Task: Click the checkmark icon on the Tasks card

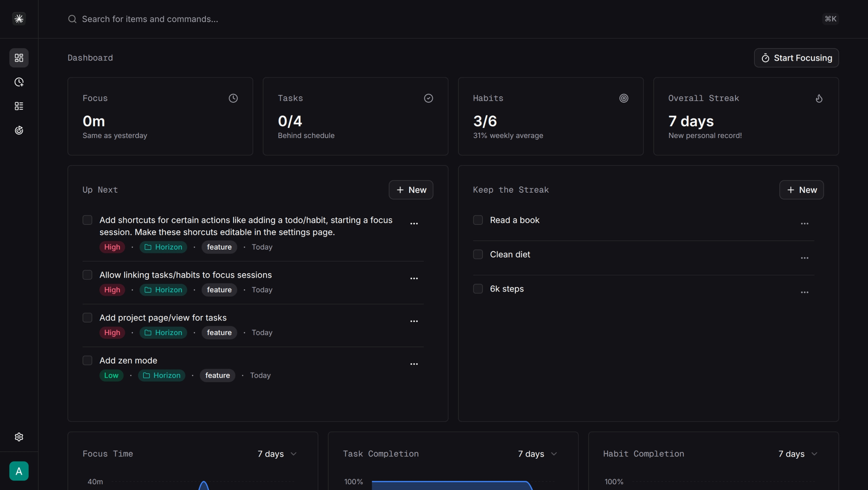Action: click(x=428, y=98)
